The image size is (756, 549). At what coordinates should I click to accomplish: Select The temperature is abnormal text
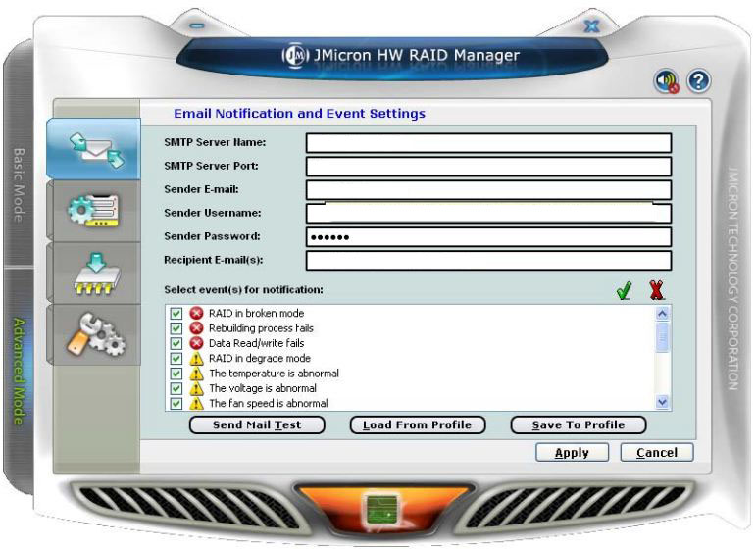(x=274, y=374)
